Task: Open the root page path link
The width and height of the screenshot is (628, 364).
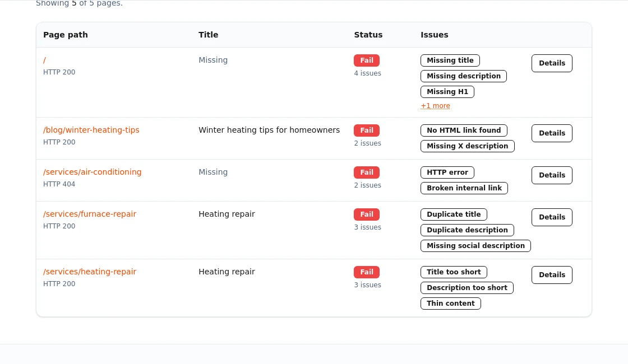Action: pyautogui.click(x=44, y=60)
